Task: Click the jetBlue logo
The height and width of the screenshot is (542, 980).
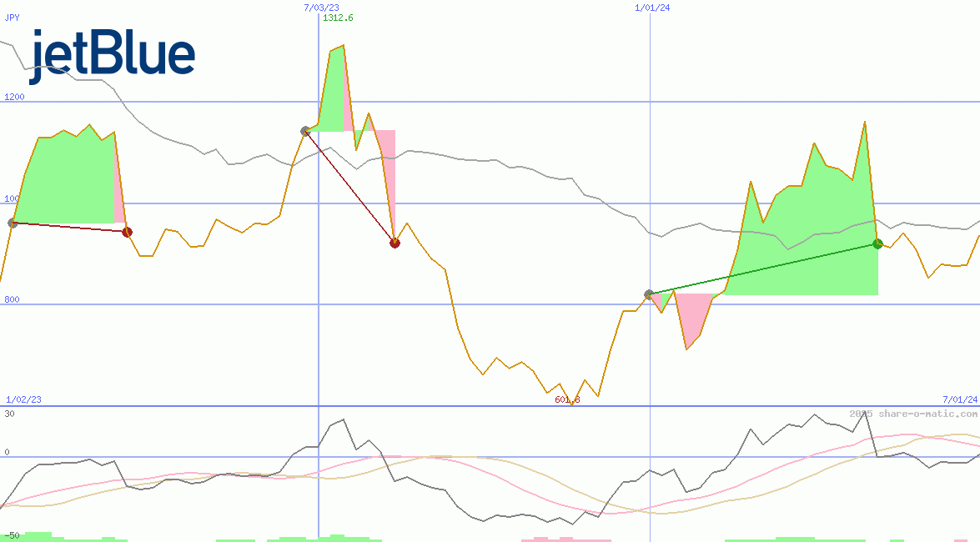Action: [x=113, y=56]
